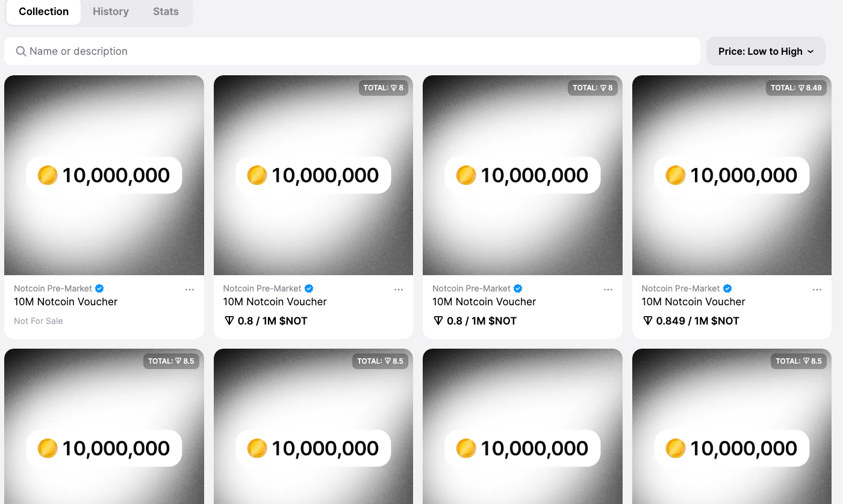Click verified badge beside first Notcoin Pre-Market

coord(99,288)
